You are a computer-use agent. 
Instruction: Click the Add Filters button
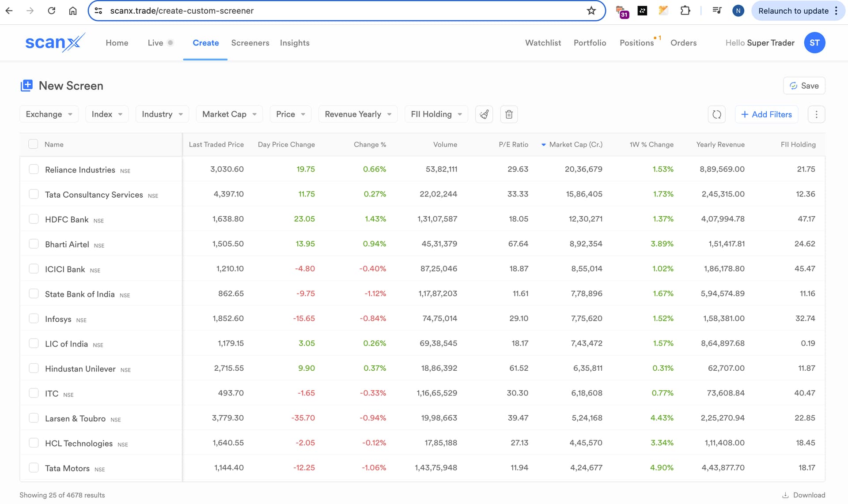(x=766, y=114)
